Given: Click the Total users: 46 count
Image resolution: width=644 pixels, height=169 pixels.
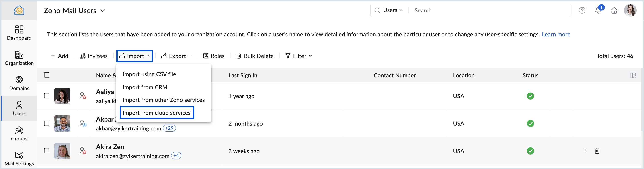Looking at the screenshot, I should click(615, 56).
